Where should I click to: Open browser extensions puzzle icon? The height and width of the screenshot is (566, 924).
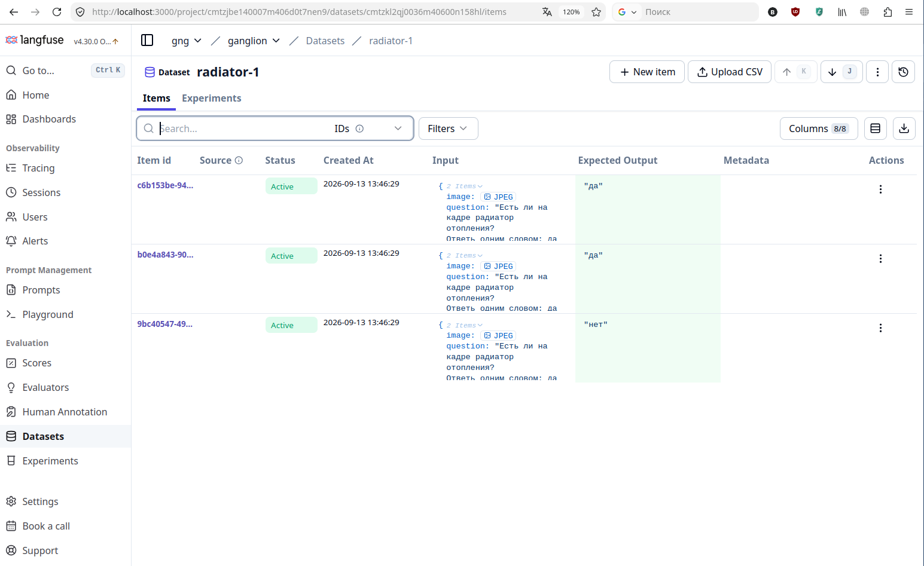(888, 12)
